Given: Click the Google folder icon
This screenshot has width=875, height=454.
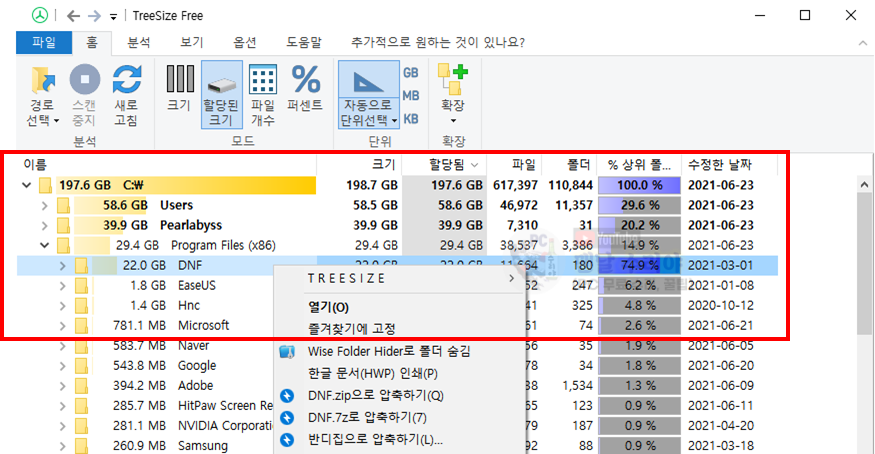Looking at the screenshot, I should [81, 366].
